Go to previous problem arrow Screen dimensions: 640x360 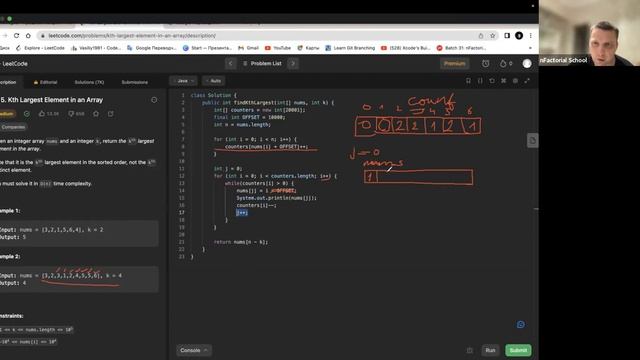(231, 63)
